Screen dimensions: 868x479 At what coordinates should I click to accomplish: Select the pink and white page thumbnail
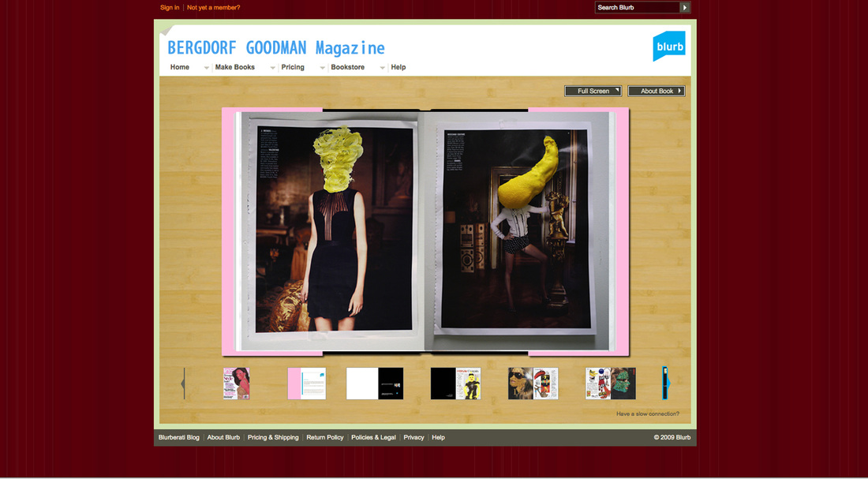(307, 384)
